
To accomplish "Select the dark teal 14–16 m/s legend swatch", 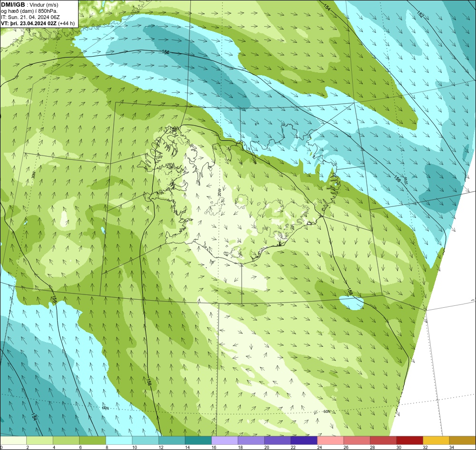I will [198, 440].
